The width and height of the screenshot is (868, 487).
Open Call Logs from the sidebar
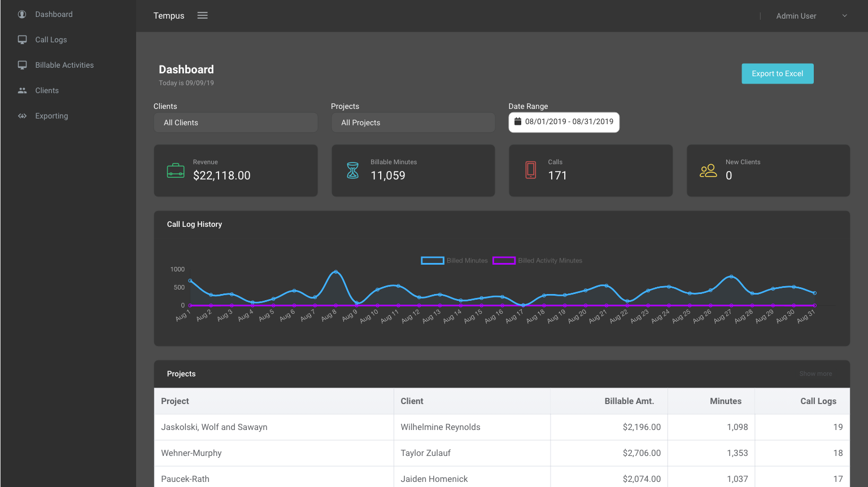(51, 40)
